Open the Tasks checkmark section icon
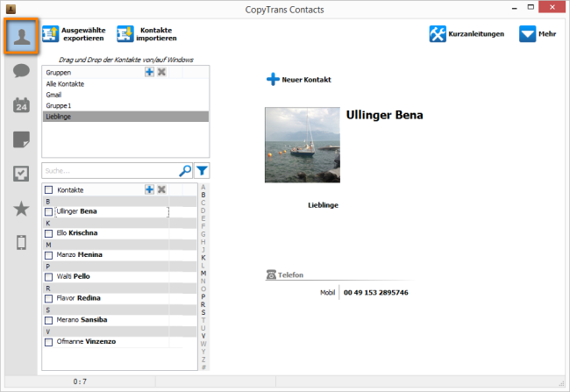The width and height of the screenshot is (570, 392). point(21,174)
